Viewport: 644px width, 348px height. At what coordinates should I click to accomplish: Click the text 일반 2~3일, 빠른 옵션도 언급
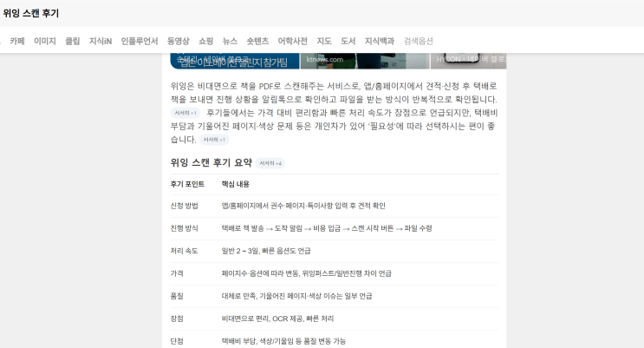point(266,251)
